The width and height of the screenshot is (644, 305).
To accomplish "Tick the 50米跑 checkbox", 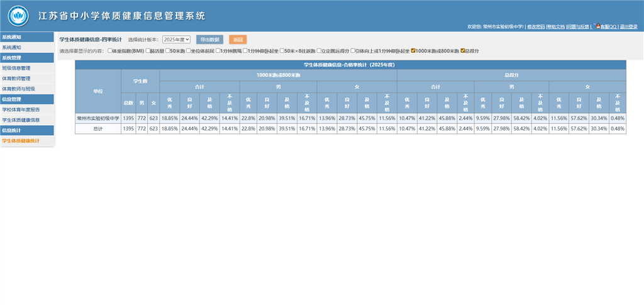I will click(x=168, y=50).
